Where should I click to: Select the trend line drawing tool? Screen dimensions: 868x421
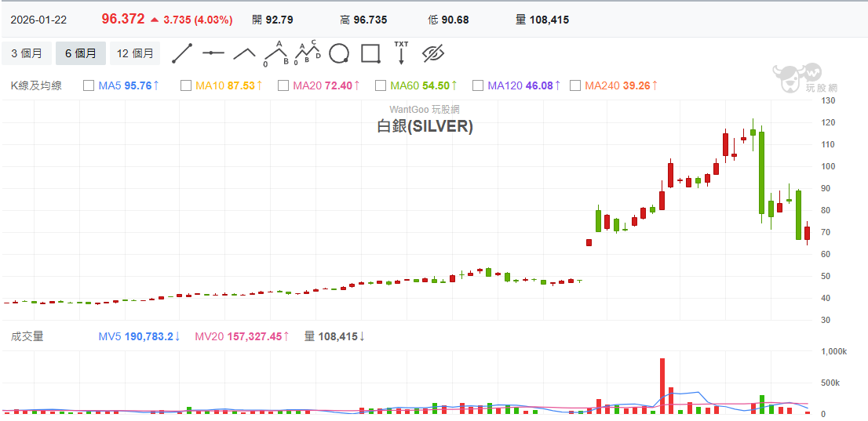pyautogui.click(x=182, y=53)
